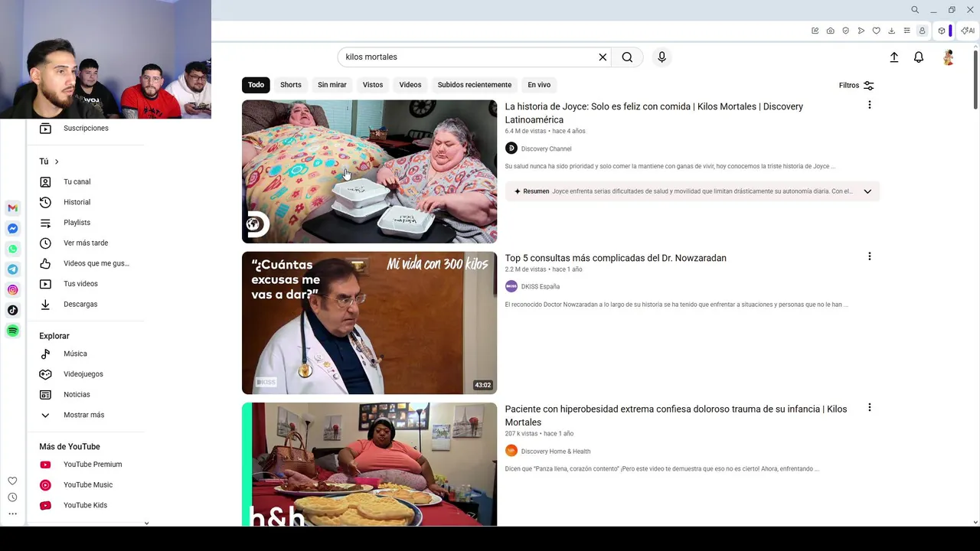Viewport: 980px width, 551px height.
Task: Expand the Resumen summary chevron
Action: coord(867,191)
